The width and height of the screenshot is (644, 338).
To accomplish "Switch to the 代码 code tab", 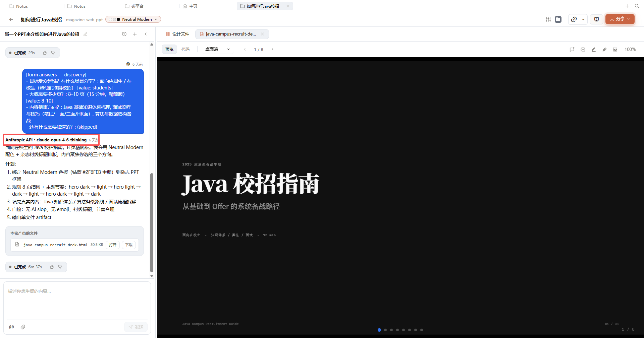I will (x=185, y=49).
